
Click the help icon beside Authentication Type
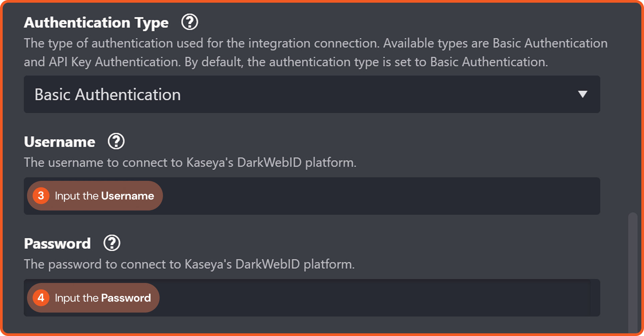pos(190,22)
